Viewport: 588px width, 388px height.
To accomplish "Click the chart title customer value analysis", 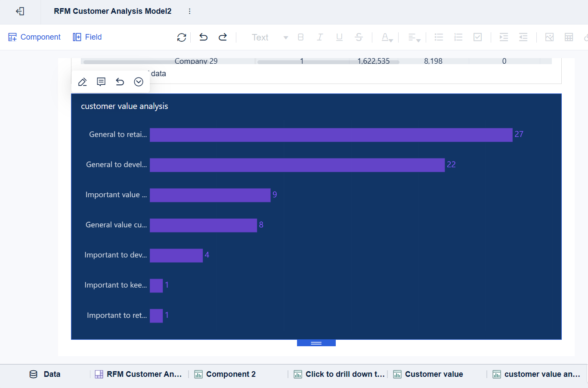I will pos(124,106).
